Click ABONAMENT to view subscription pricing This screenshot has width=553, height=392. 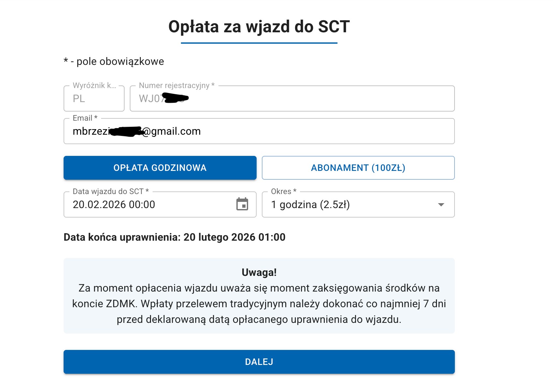pyautogui.click(x=358, y=168)
